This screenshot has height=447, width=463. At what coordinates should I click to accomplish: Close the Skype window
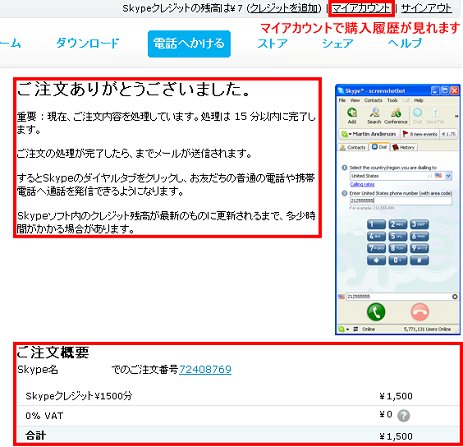[x=454, y=91]
